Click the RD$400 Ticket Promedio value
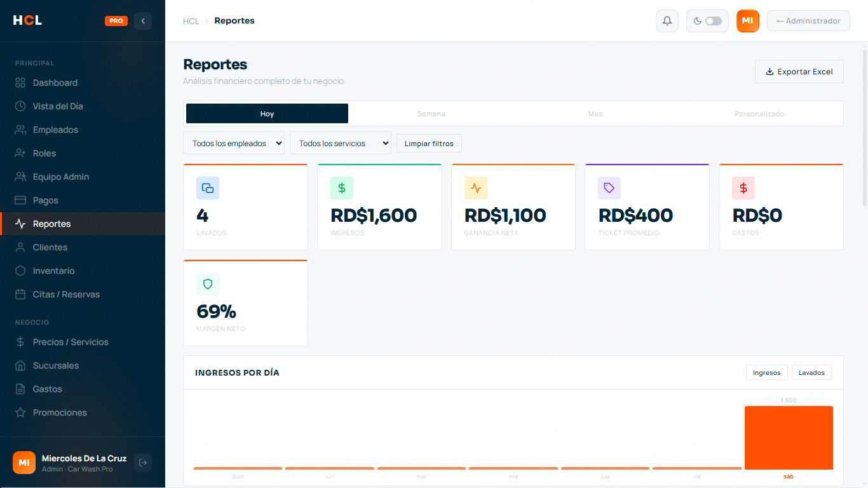The width and height of the screenshot is (868, 488). 635,215
